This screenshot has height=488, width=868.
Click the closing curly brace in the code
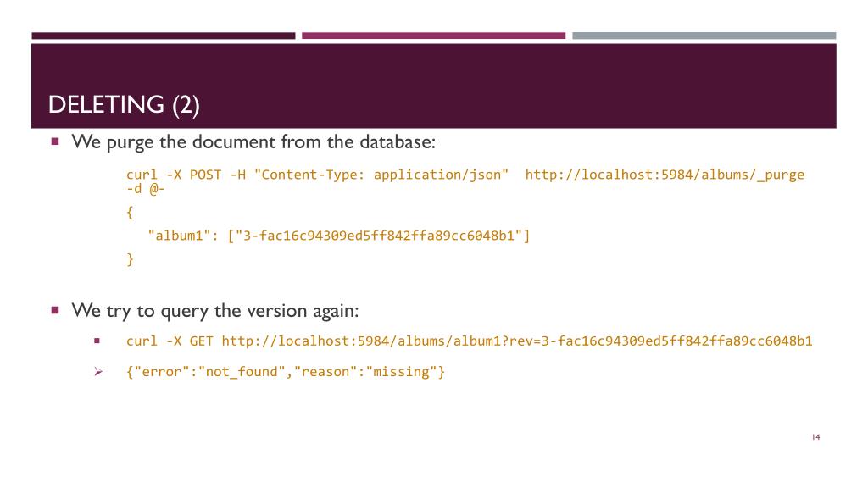pyautogui.click(x=130, y=259)
